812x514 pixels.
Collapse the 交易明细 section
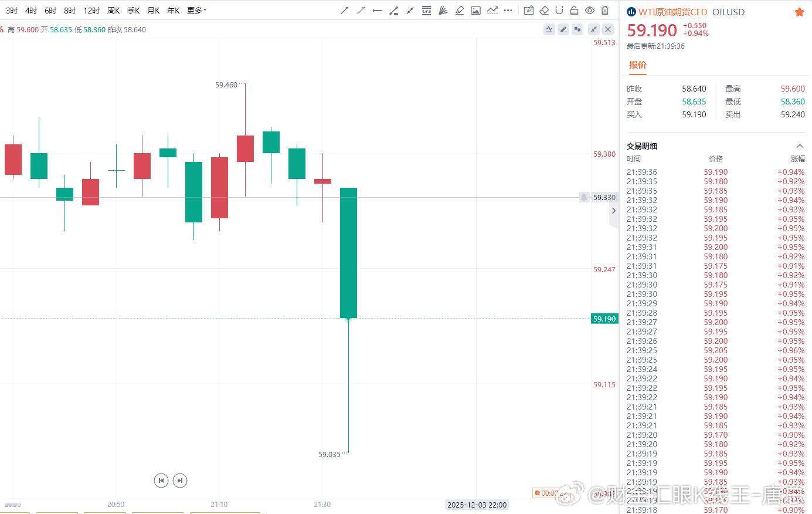pyautogui.click(x=800, y=146)
